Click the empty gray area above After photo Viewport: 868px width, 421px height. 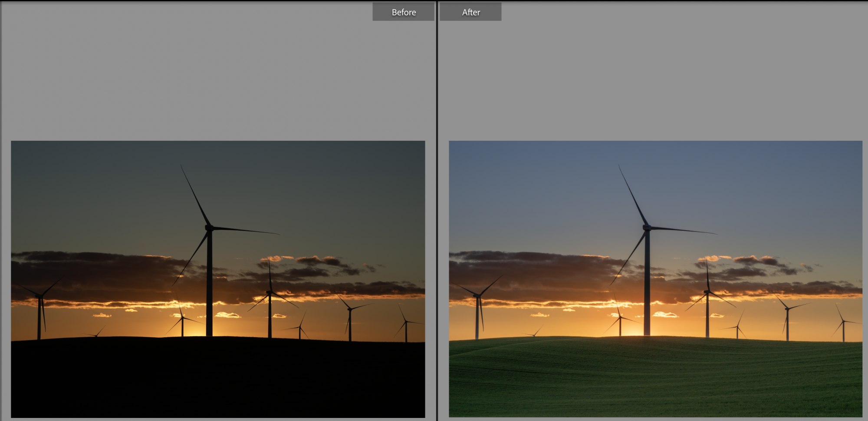pyautogui.click(x=651, y=74)
